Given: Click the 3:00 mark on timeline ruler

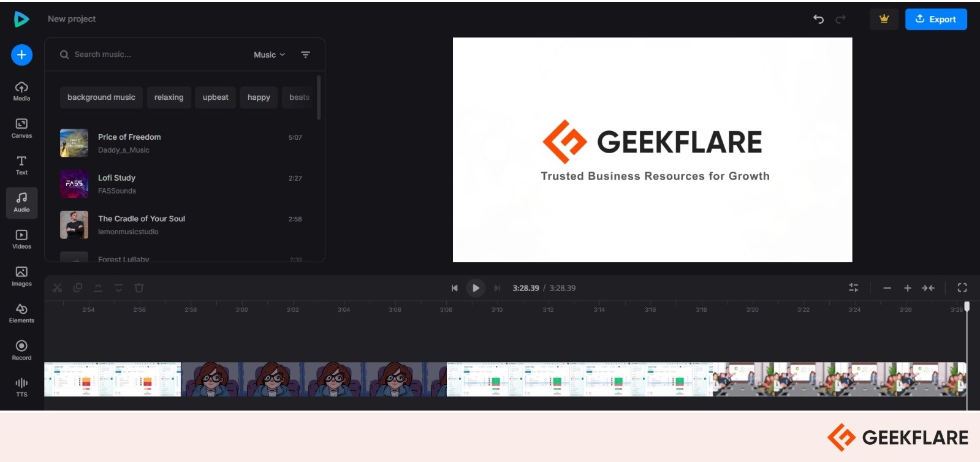Looking at the screenshot, I should click(241, 310).
